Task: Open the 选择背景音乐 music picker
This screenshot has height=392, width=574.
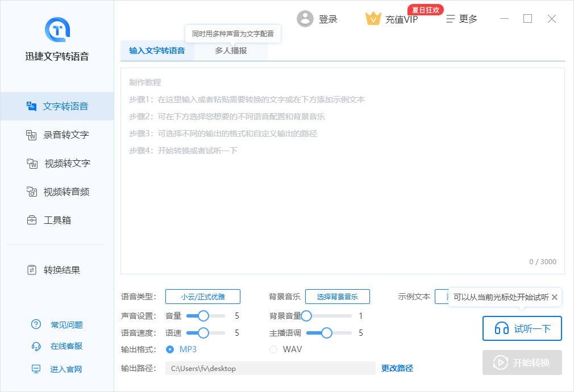Action: pos(338,297)
